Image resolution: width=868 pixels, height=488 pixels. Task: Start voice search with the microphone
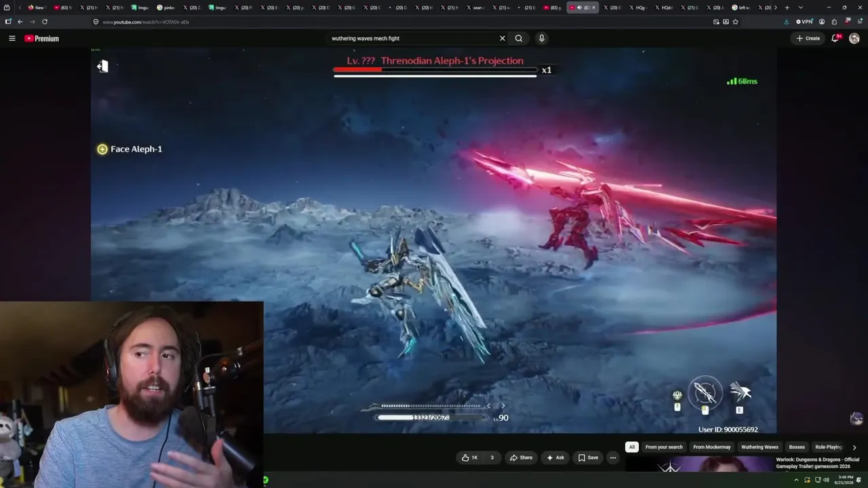(x=541, y=39)
